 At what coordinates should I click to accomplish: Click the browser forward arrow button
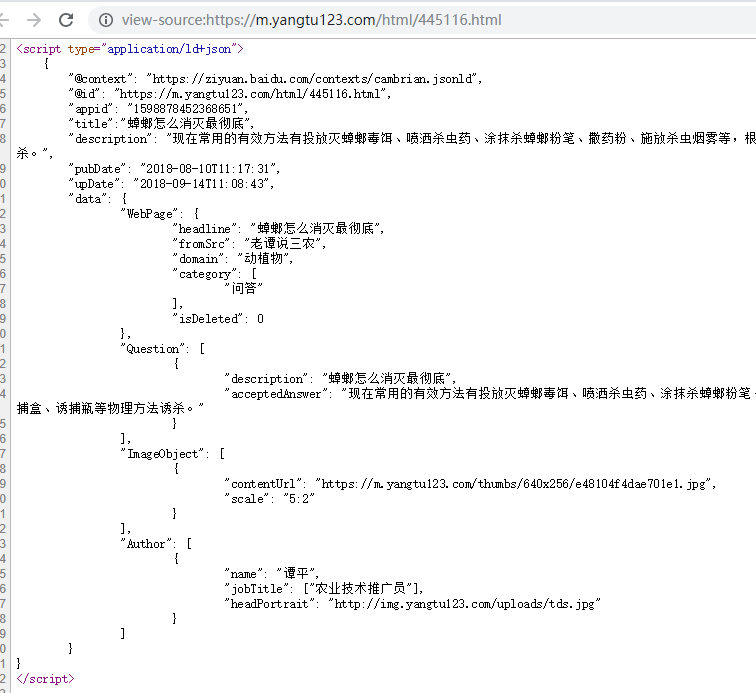coord(34,20)
